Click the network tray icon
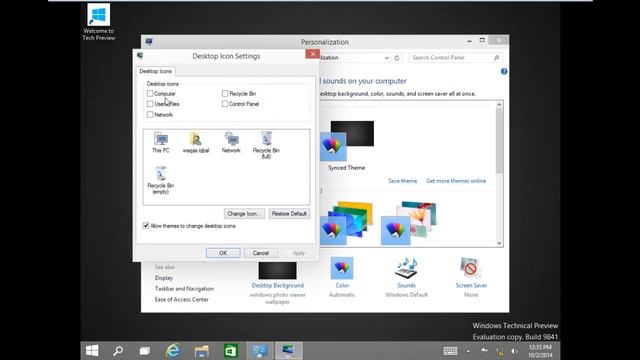The height and width of the screenshot is (360, 640). pyautogui.click(x=500, y=351)
